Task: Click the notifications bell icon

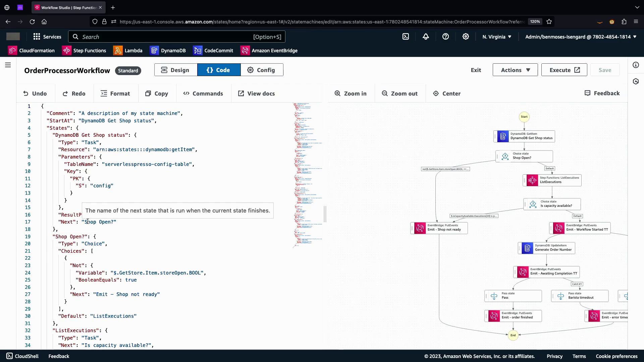Action: pyautogui.click(x=426, y=37)
